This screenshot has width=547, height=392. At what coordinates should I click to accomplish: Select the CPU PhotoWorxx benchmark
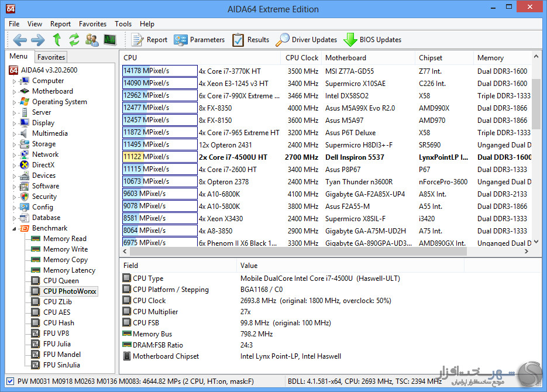pyautogui.click(x=70, y=291)
